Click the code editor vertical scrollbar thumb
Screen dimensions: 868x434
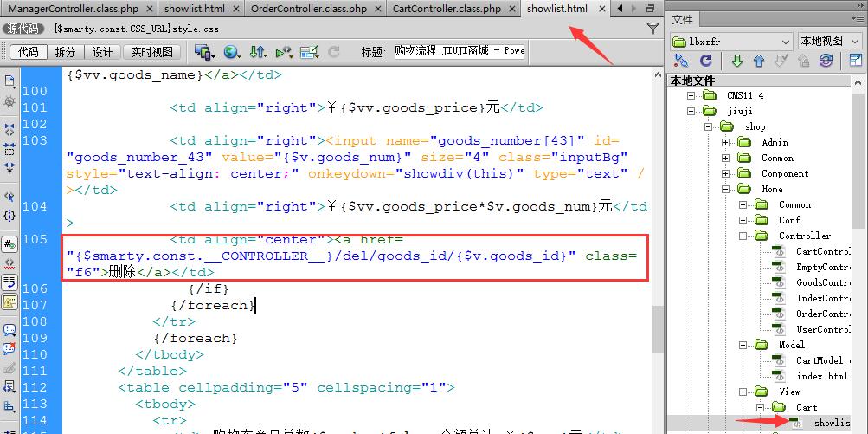657,330
